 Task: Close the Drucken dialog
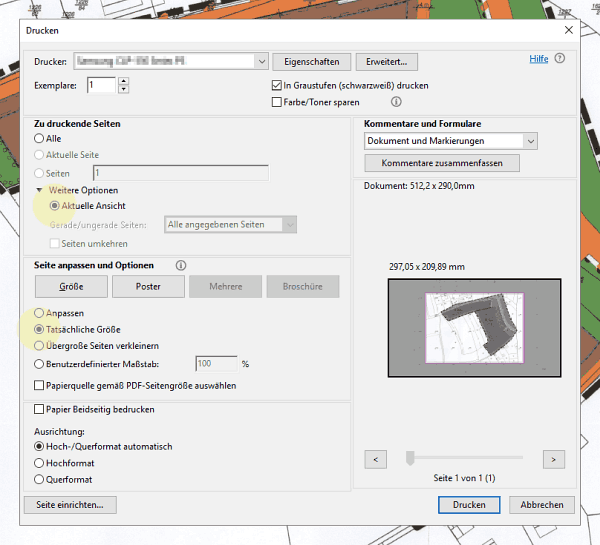point(569,31)
